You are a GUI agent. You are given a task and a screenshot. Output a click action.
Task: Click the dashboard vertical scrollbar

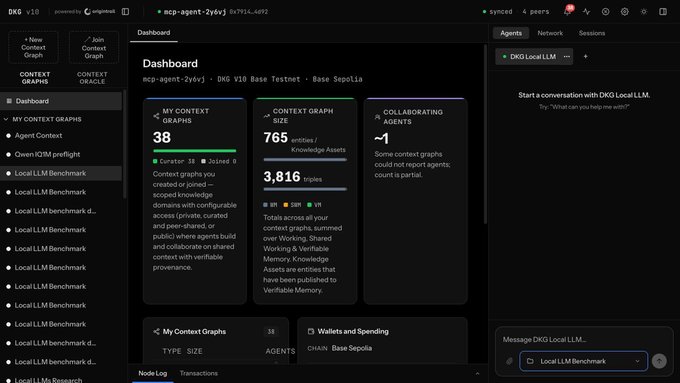tap(485, 134)
